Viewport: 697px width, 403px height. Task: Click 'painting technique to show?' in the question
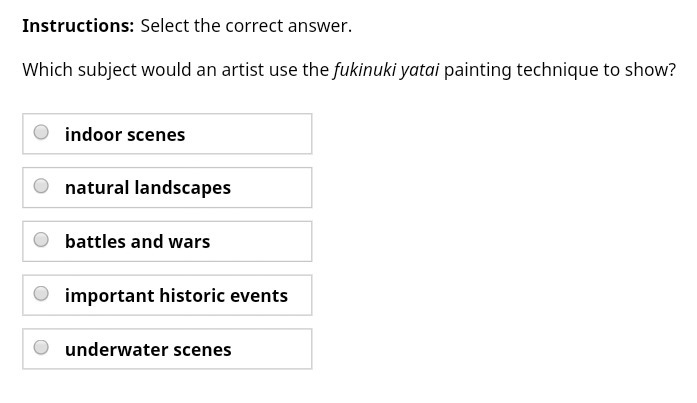[x=560, y=71]
